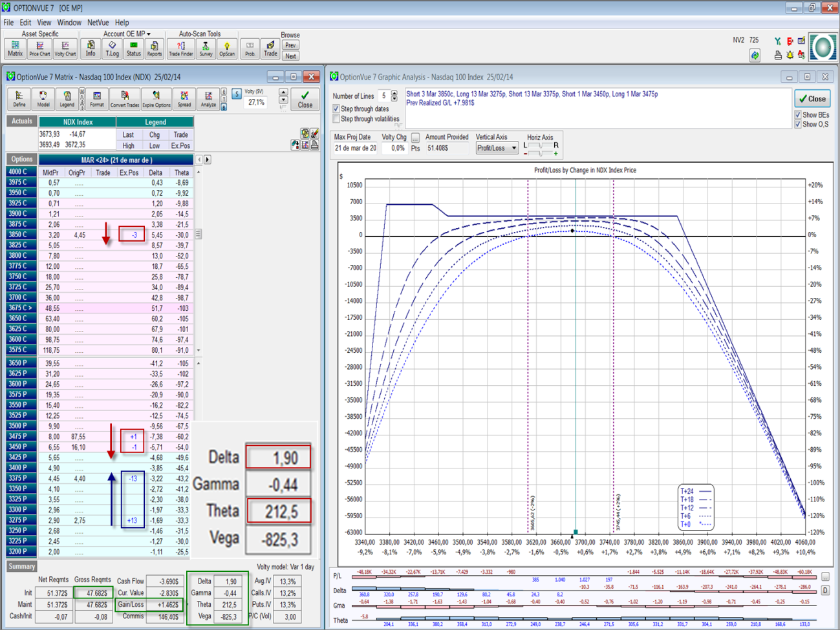Click the Summary section label

pos(21,566)
